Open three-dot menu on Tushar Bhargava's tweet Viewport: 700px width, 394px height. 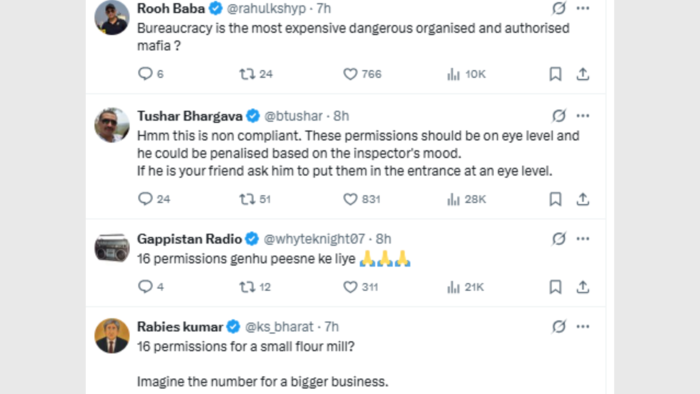tap(583, 116)
